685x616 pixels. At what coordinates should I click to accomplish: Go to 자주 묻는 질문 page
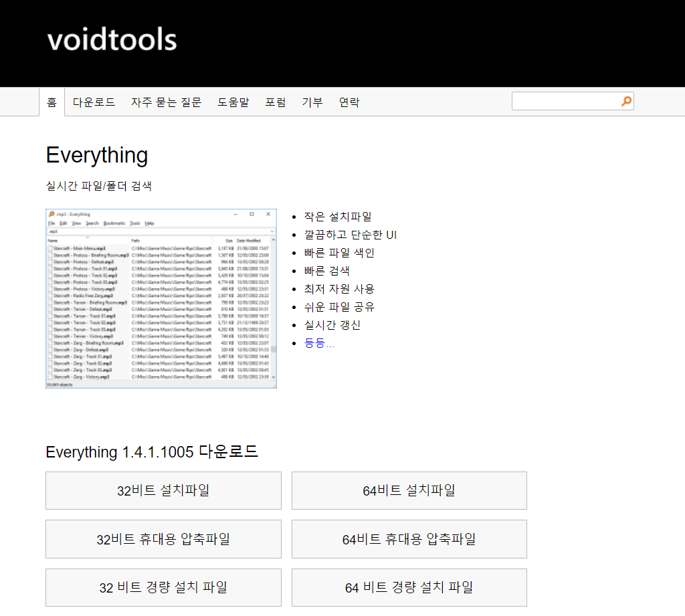pyautogui.click(x=166, y=102)
